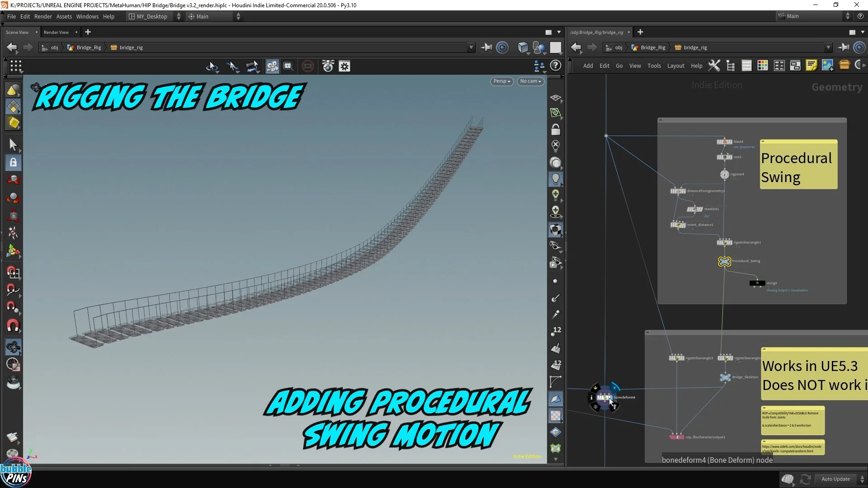Open the network view Sticky Note icon
868x488 pixels.
pyautogui.click(x=811, y=66)
